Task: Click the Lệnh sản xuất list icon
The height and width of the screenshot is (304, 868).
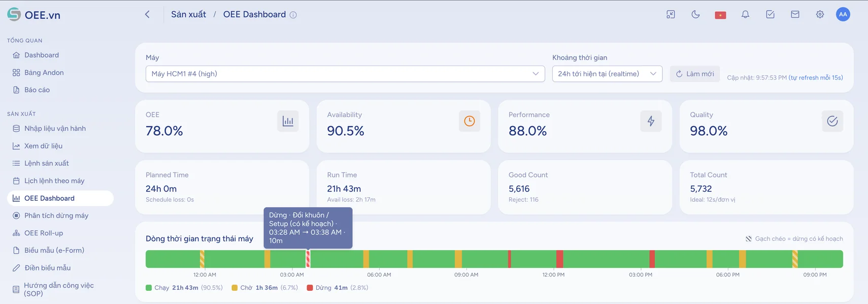Action: (x=16, y=163)
